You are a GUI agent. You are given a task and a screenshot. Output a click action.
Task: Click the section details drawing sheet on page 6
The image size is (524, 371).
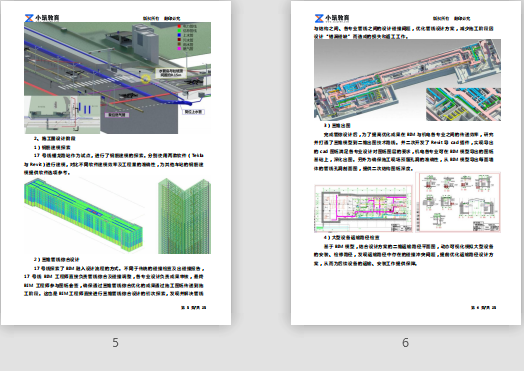pos(458,202)
